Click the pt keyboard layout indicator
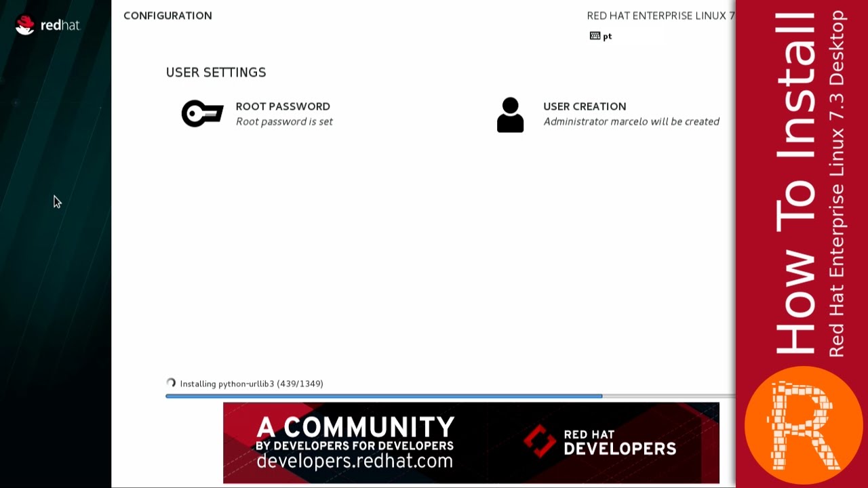 (601, 36)
